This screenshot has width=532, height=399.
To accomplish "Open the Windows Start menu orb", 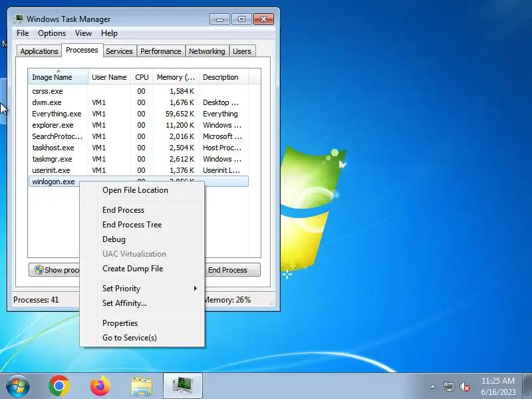I will point(18,386).
